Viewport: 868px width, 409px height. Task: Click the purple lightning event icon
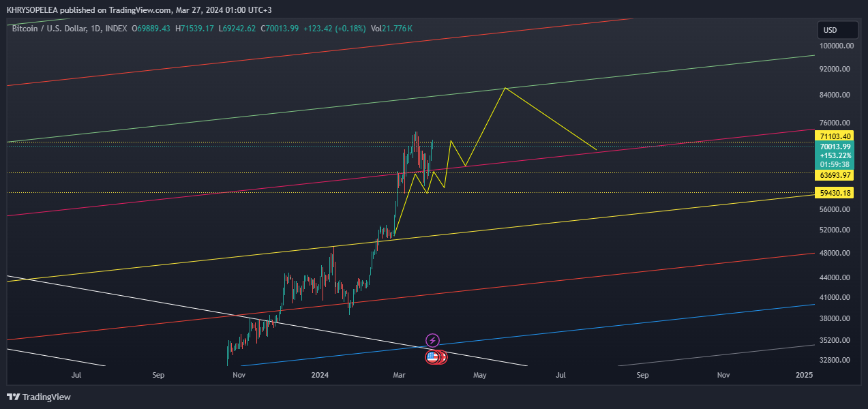432,339
